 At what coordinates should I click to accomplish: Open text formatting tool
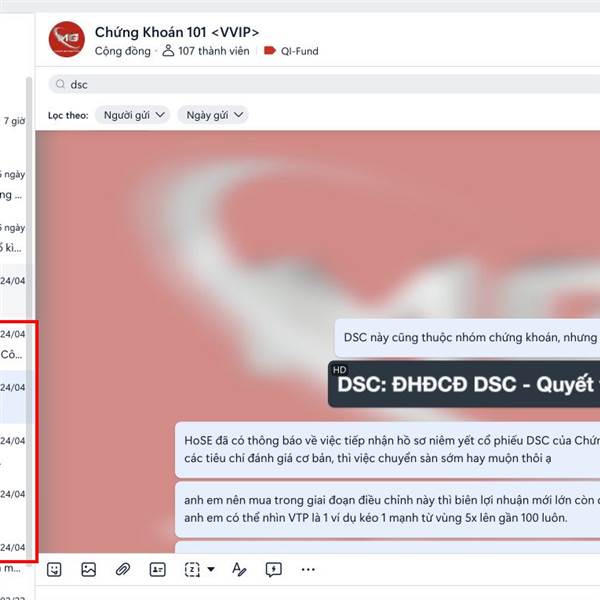coord(239,569)
